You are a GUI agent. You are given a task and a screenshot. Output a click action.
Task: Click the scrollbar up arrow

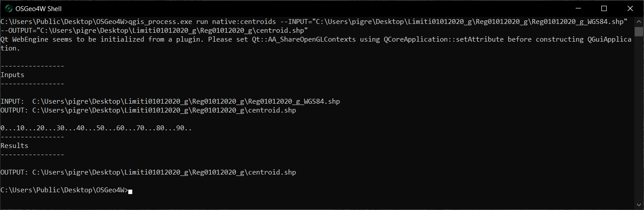click(639, 21)
